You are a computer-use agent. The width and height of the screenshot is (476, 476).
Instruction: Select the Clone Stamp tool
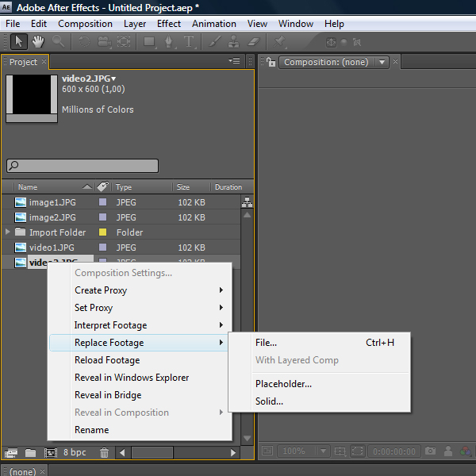[233, 41]
